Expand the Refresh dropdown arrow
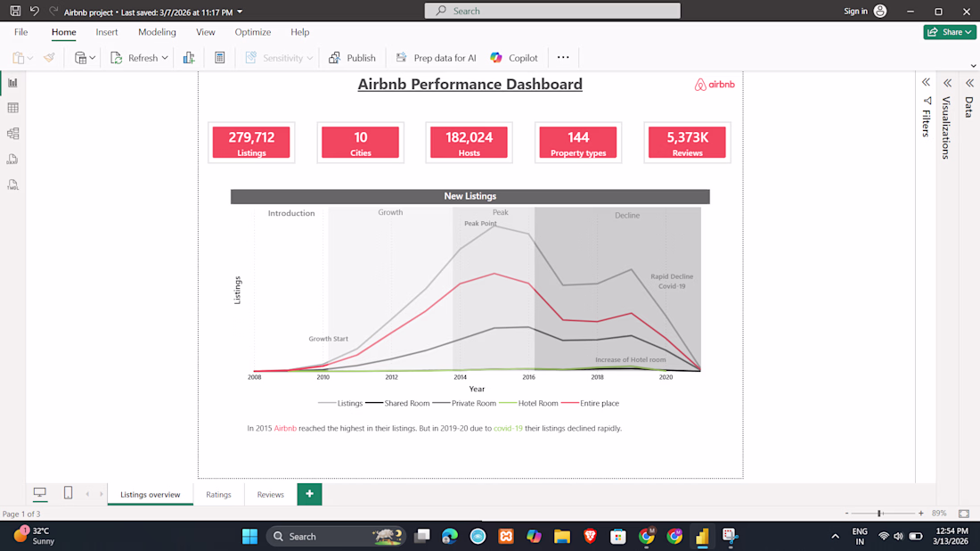Screen dimensions: 980x551 tap(165, 58)
